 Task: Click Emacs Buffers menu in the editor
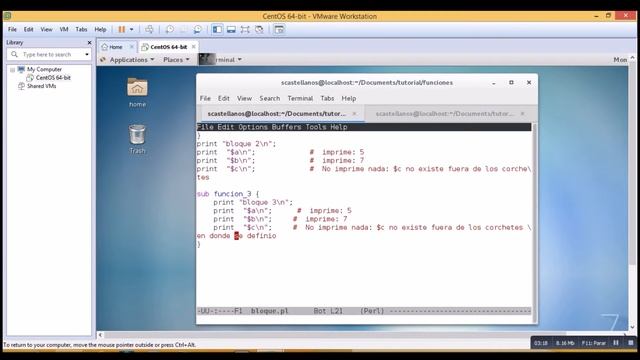click(x=287, y=127)
